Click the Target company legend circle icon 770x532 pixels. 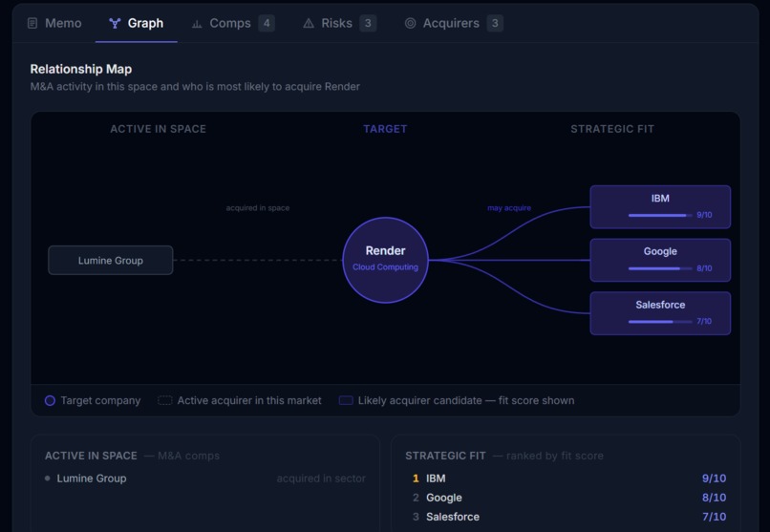coord(50,400)
